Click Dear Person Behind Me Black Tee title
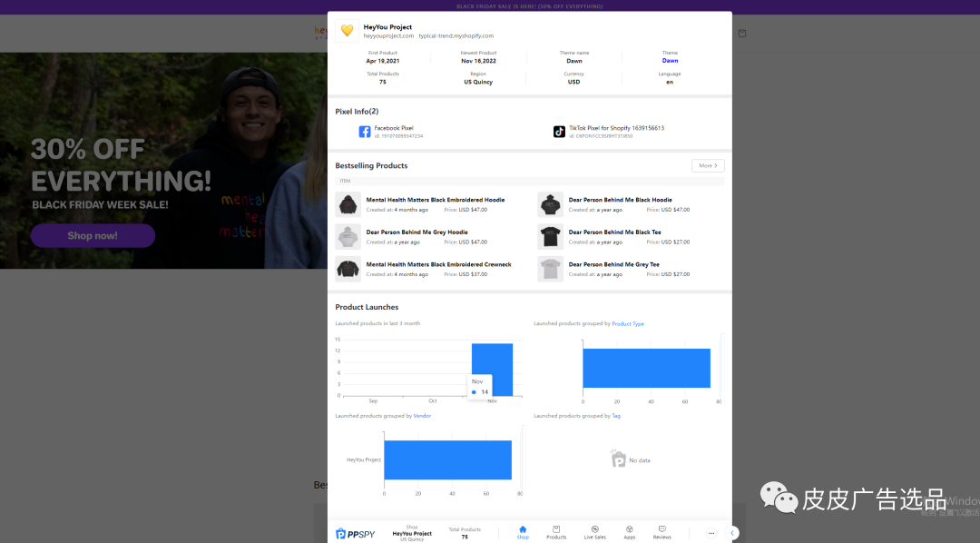 615,232
